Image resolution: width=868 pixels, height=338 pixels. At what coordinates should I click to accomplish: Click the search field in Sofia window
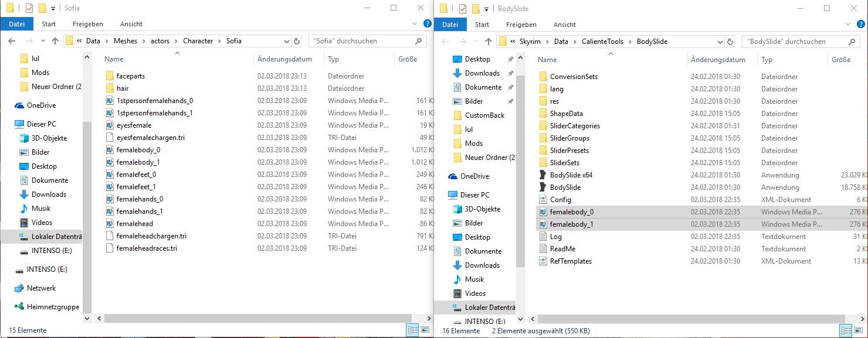[367, 41]
